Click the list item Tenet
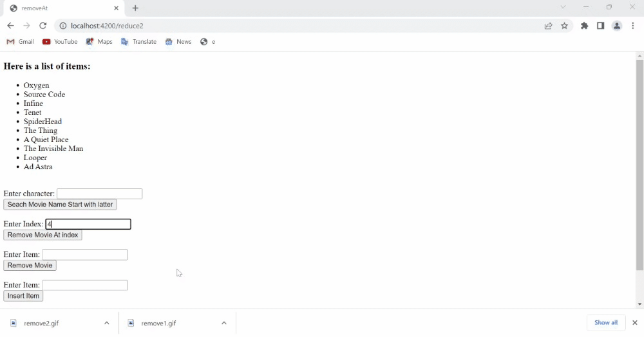This screenshot has width=644, height=337. 32,113
